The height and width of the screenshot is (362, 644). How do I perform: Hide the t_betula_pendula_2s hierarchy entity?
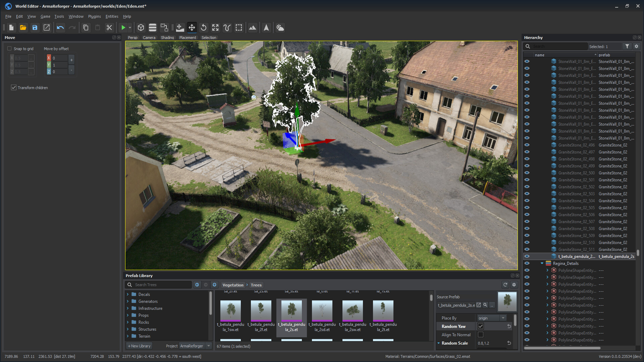point(527,256)
